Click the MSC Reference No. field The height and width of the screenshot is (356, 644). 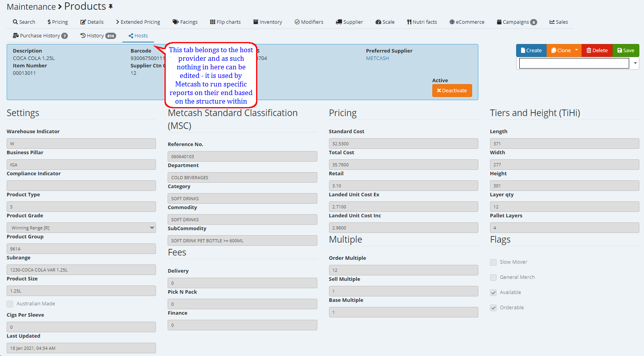pyautogui.click(x=242, y=157)
